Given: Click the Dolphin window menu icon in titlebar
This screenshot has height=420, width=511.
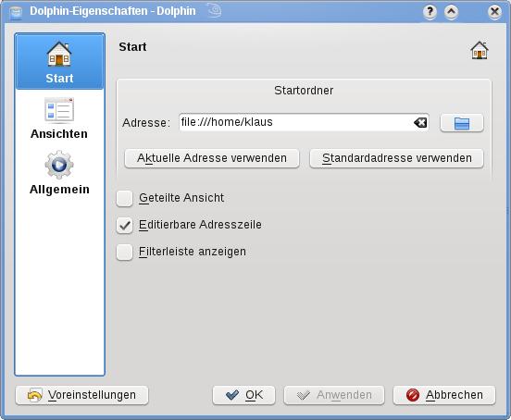Looking at the screenshot, I should (16, 12).
